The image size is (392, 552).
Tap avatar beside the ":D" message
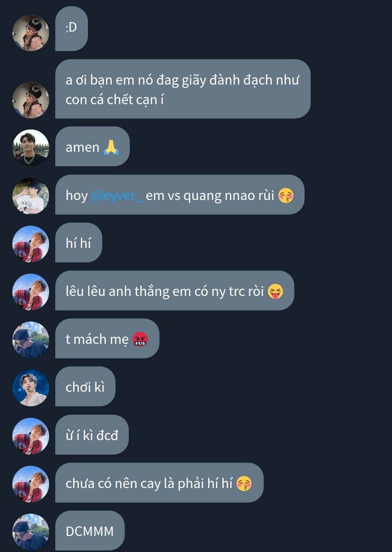[x=31, y=33]
